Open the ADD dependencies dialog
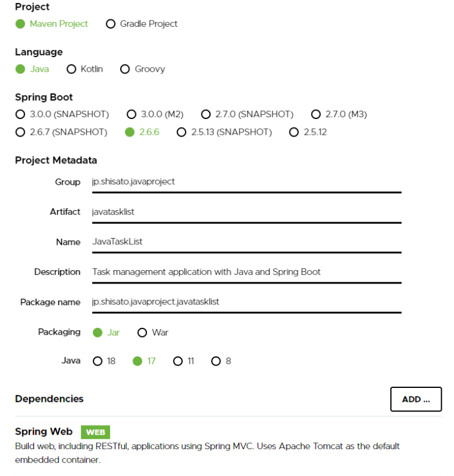 (415, 399)
